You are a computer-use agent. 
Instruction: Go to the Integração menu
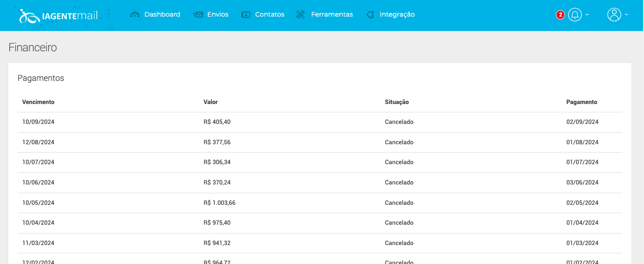(397, 15)
